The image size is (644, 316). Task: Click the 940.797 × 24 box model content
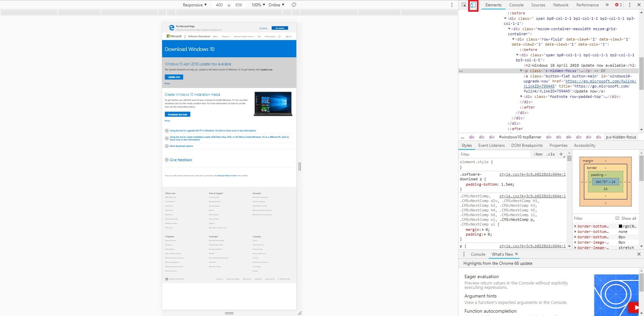pyautogui.click(x=605, y=182)
